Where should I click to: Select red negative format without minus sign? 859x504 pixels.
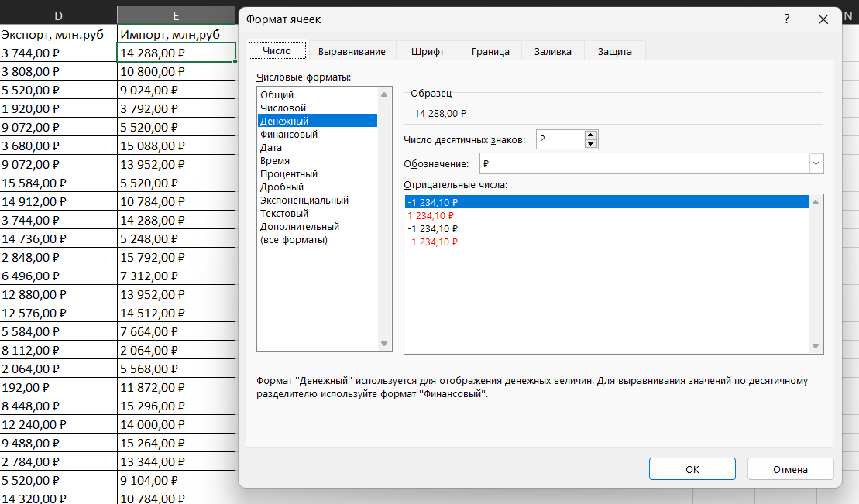coord(431,215)
